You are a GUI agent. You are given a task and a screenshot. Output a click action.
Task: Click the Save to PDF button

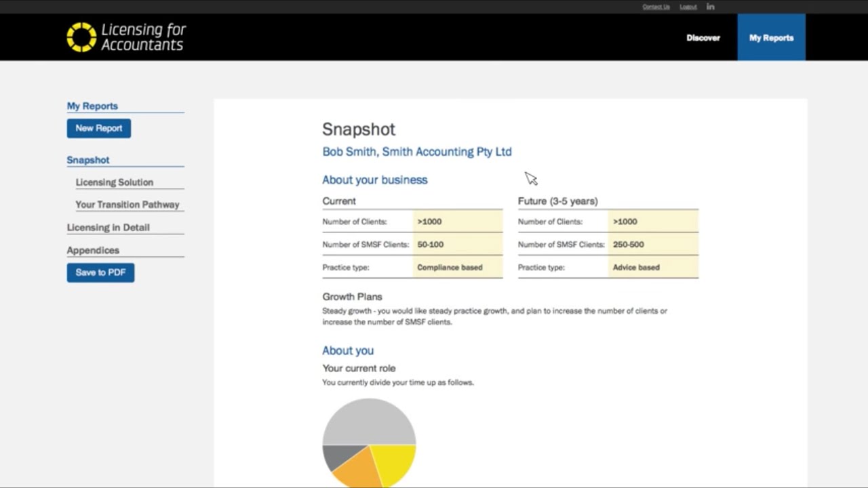(x=100, y=272)
